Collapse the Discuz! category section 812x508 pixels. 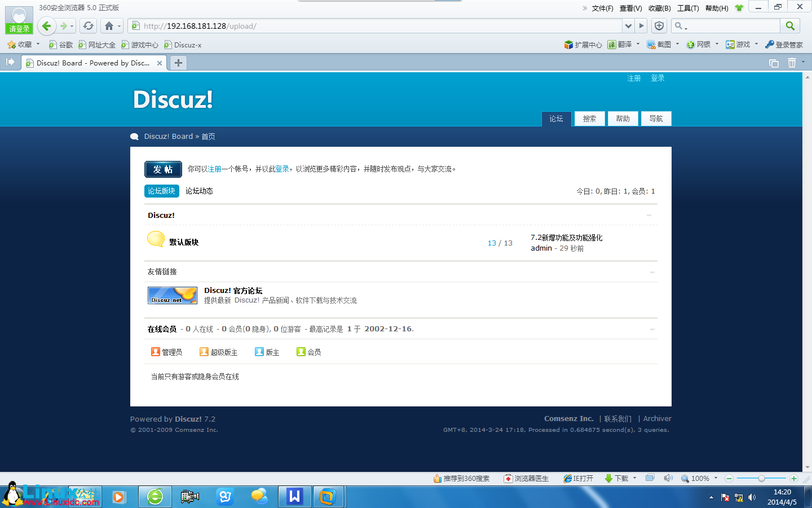point(648,215)
